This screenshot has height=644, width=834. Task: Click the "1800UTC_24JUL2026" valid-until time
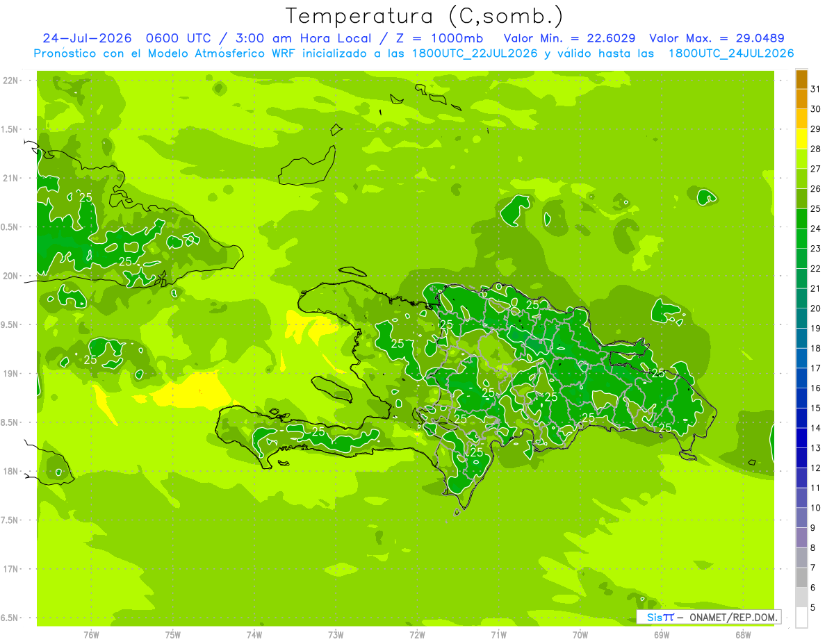coord(730,53)
